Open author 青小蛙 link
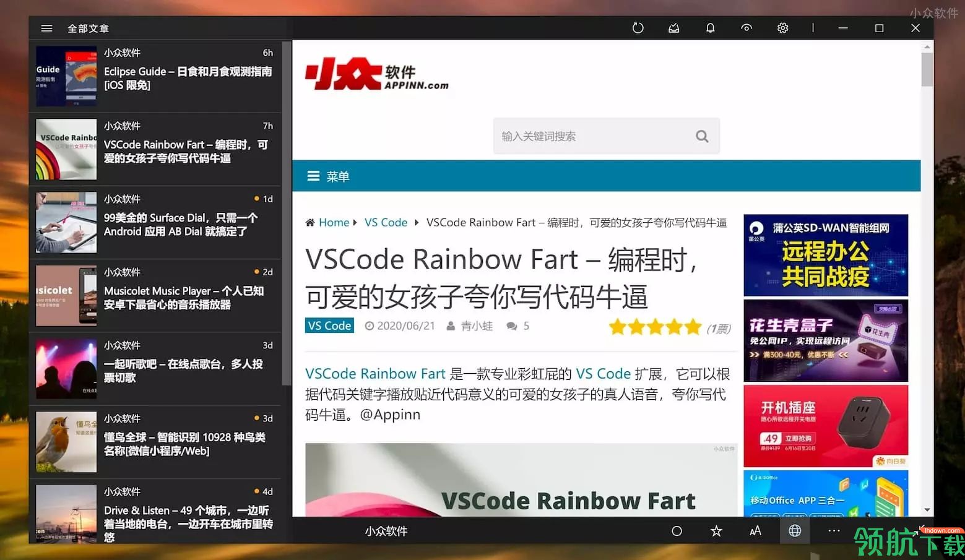This screenshot has height=560, width=965. [x=477, y=326]
